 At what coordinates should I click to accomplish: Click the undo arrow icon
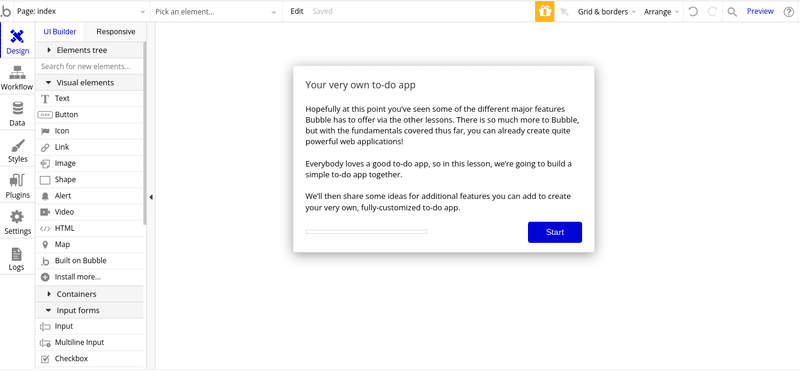693,12
